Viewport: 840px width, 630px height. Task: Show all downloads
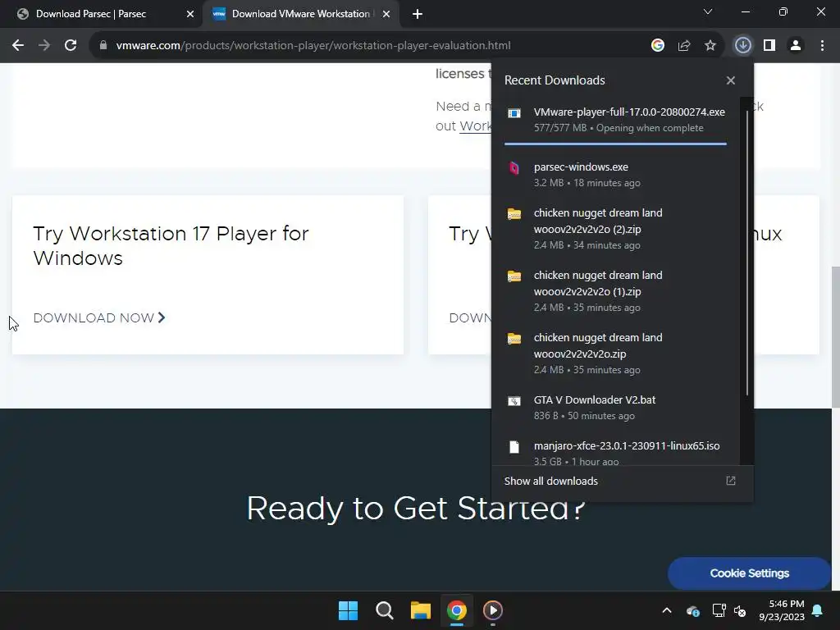[550, 481]
